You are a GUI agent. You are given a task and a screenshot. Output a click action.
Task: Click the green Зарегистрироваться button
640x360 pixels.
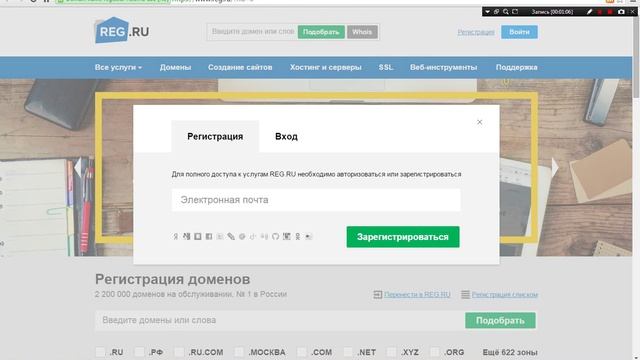click(403, 237)
